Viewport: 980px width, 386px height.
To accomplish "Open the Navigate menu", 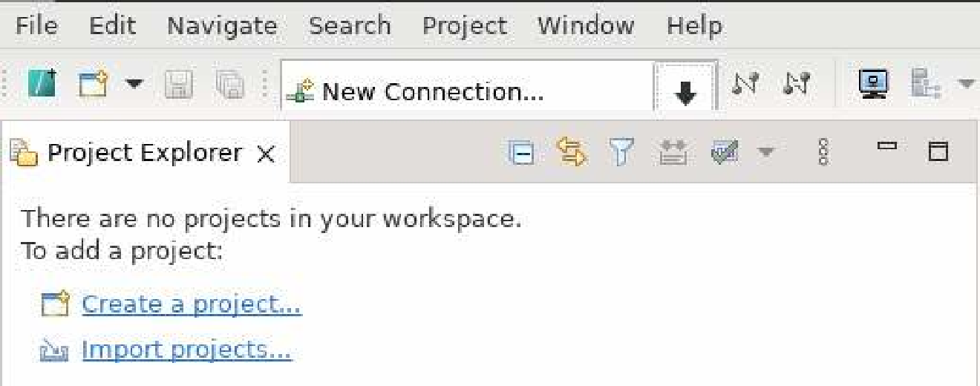I will coord(221,26).
